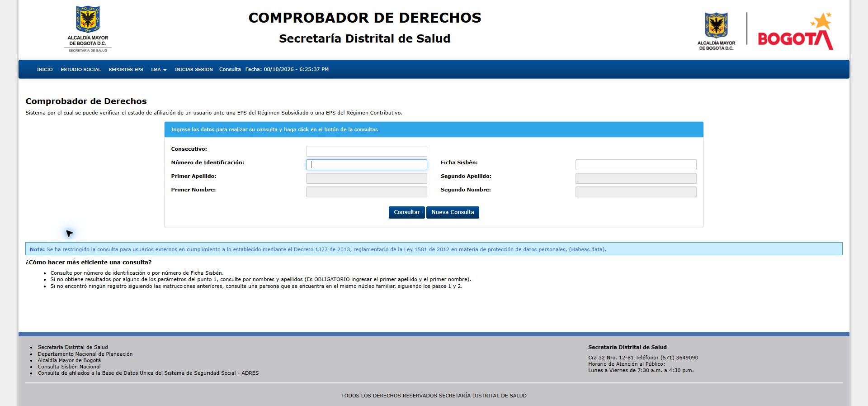Screen dimensions: 868x406
Task: Click the 'Lunes a Viernes' opening hours text
Action: pyautogui.click(x=641, y=370)
